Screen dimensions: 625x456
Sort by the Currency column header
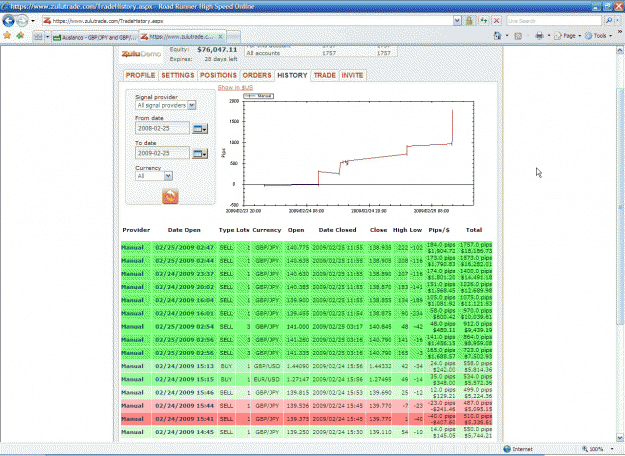point(267,230)
